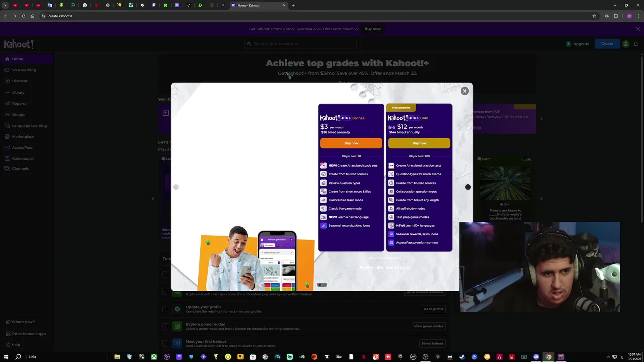The image size is (644, 362).
Task: Tick the Host your first kahoot checkbox
Action: point(165,343)
